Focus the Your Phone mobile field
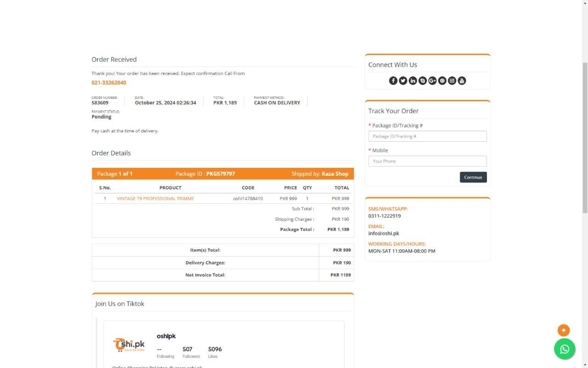588x368 pixels. (x=427, y=161)
